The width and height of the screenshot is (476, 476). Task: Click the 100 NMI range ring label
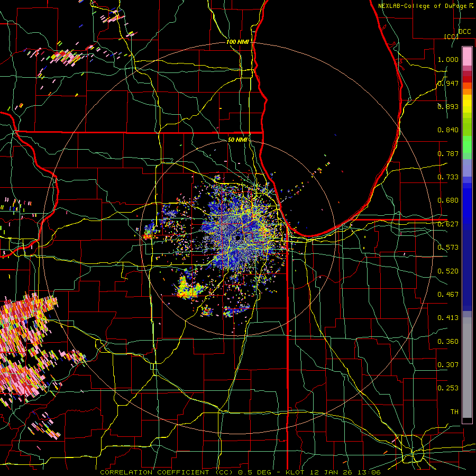tap(237, 42)
